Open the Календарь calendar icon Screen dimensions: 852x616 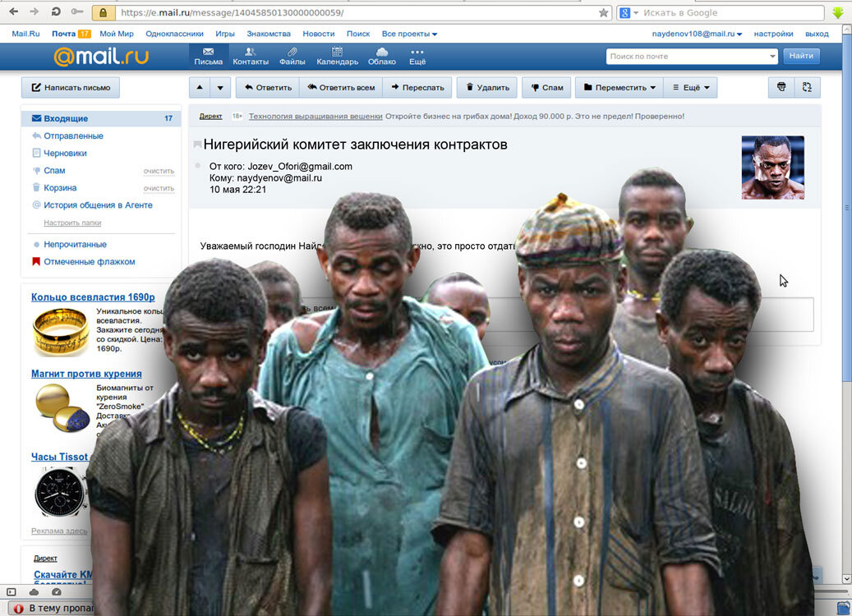[x=337, y=52]
